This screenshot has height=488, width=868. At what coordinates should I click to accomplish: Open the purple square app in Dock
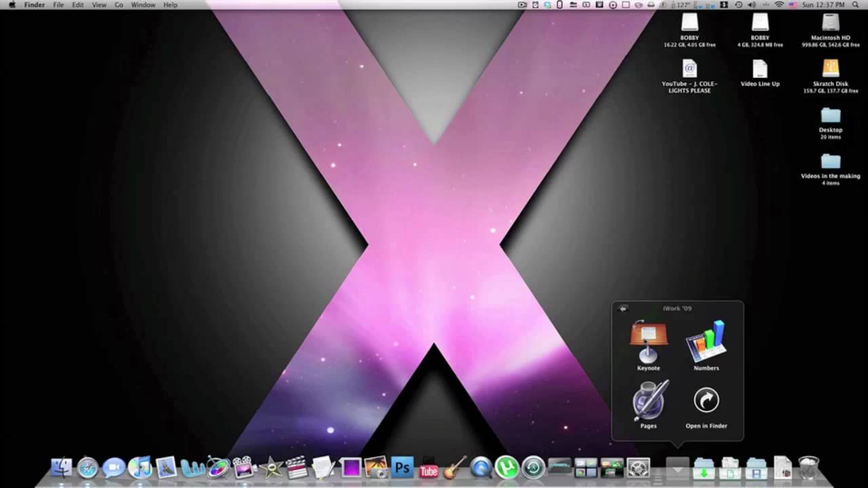[x=351, y=468]
